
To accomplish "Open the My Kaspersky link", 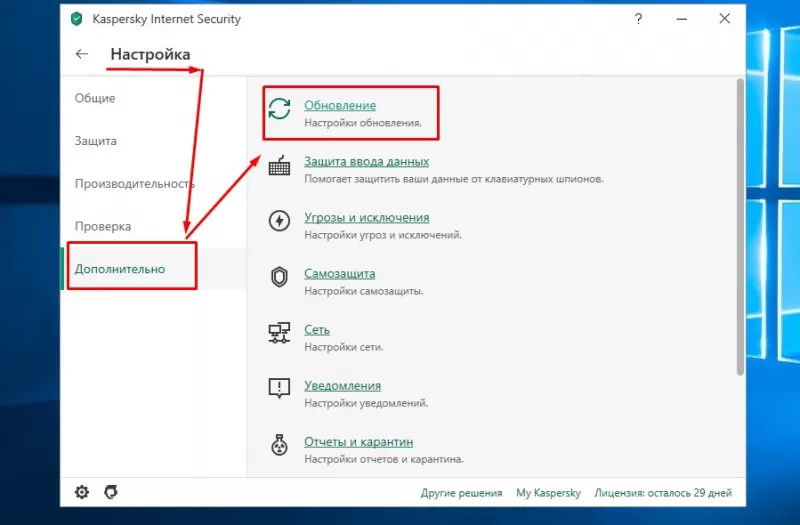I will pos(548,493).
